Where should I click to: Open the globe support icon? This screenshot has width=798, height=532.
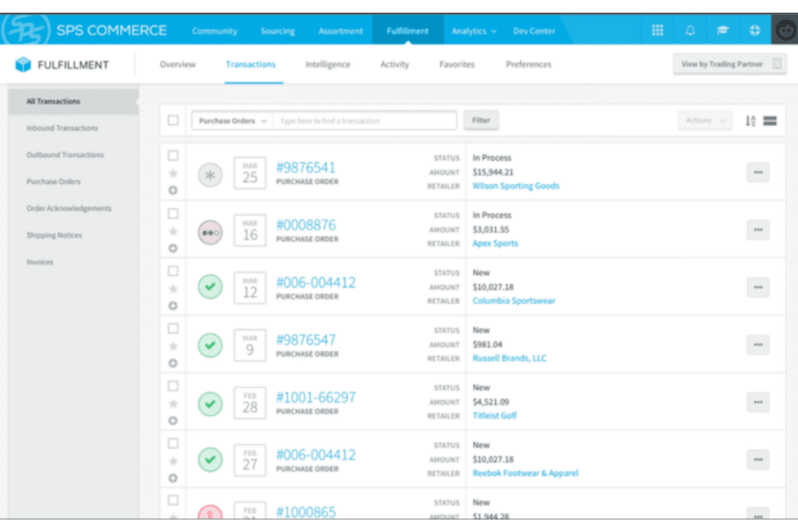[755, 30]
